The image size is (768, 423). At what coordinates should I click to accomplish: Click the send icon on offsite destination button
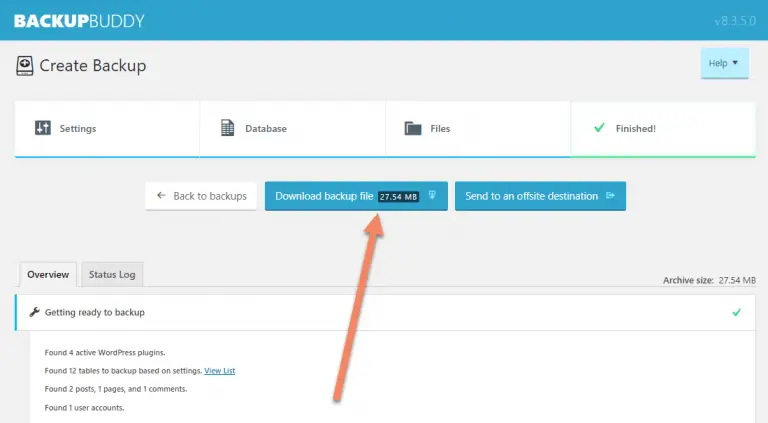(610, 195)
